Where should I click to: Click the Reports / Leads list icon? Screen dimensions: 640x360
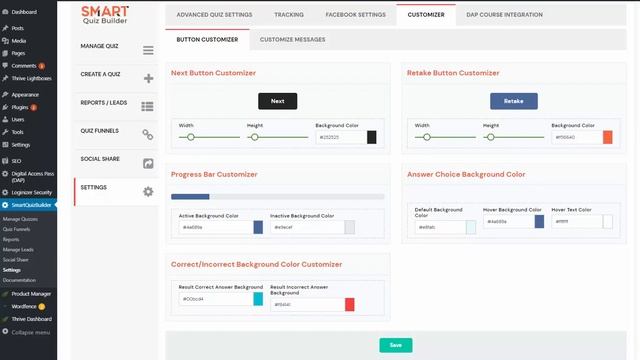coord(147,107)
